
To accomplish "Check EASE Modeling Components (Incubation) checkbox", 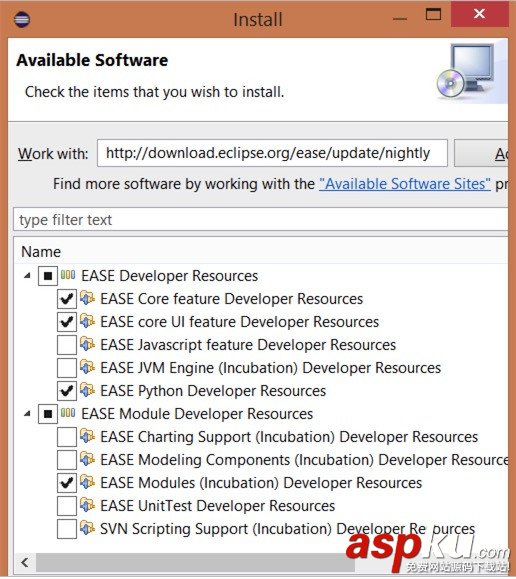I will [67, 460].
